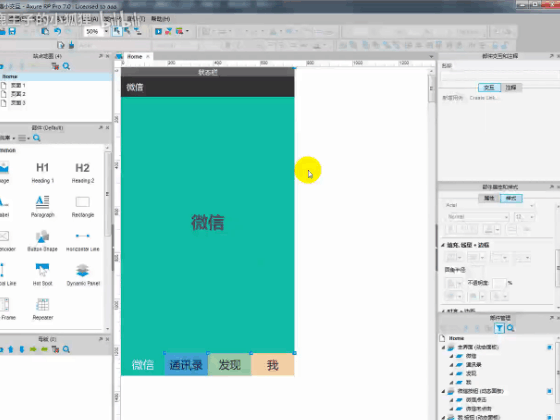Click the opacity percentage input field
Screen dimensions: 560x420
[x=499, y=283]
